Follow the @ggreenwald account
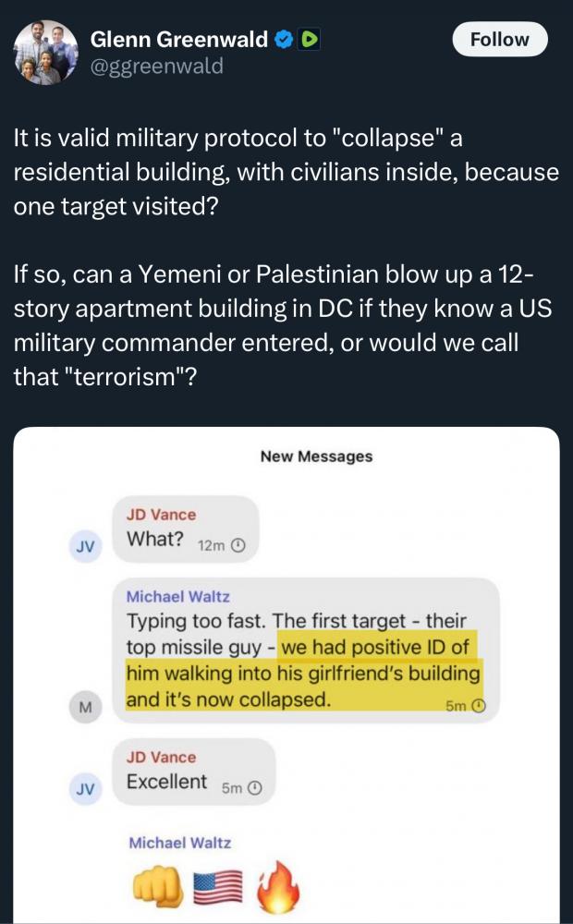The width and height of the screenshot is (573, 924). click(x=500, y=40)
